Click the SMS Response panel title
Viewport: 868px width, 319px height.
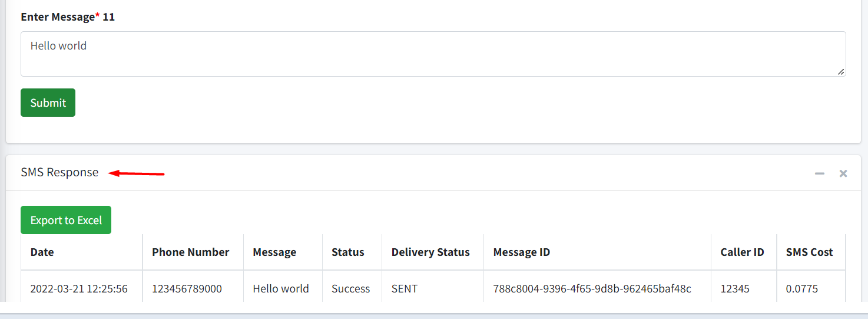coord(59,172)
